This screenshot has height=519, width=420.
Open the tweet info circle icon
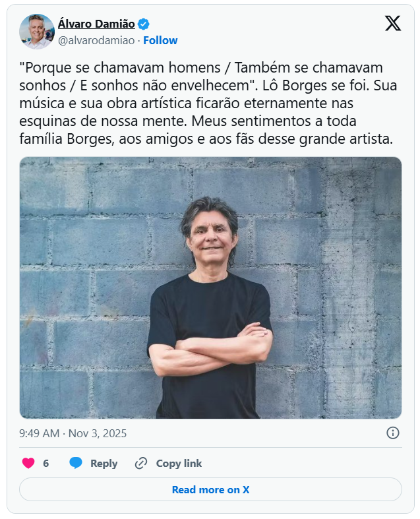[x=393, y=433]
